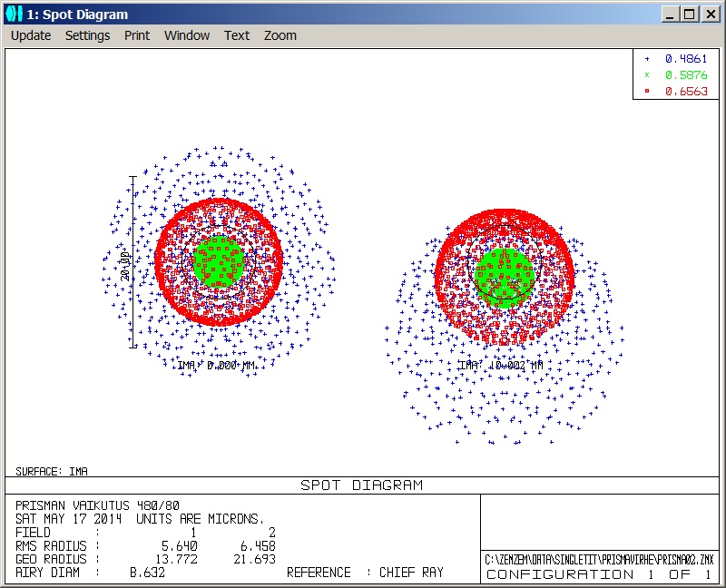The height and width of the screenshot is (588, 726).
Task: Click the green center of the left spot
Action: pos(219,260)
